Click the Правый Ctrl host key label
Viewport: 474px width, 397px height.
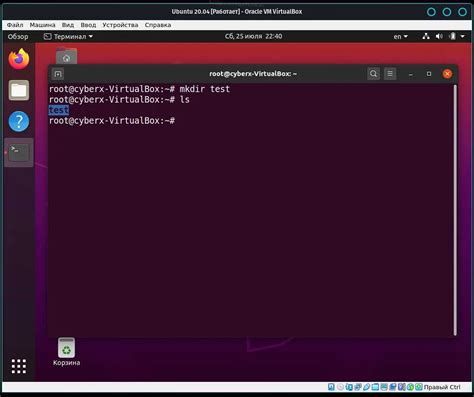pyautogui.click(x=442, y=387)
